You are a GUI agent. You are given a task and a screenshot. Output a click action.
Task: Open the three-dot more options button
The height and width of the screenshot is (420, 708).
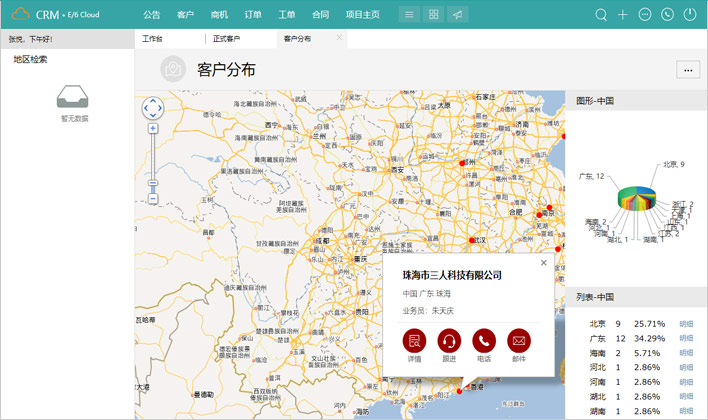(x=687, y=69)
